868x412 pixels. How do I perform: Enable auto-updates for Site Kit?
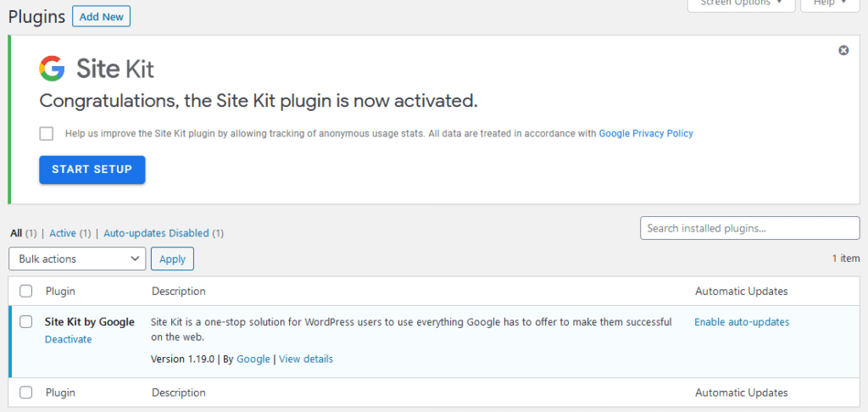(x=742, y=322)
